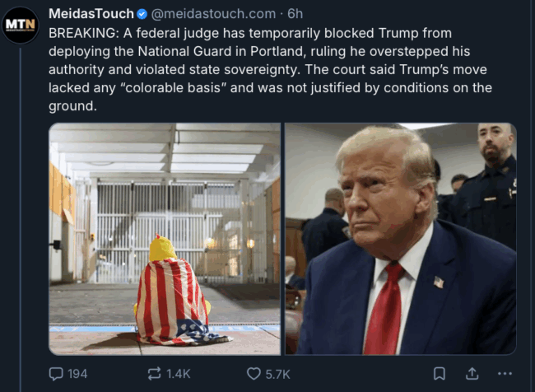Image resolution: width=535 pixels, height=392 pixels.
Task: Like the post with the heart icon
Action: [x=254, y=374]
